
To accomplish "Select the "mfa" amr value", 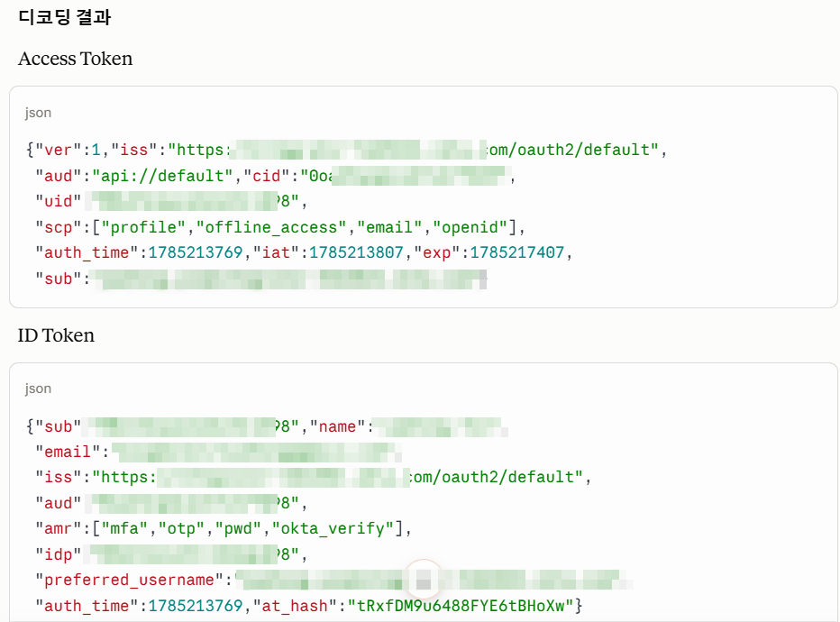I will coord(124,529).
